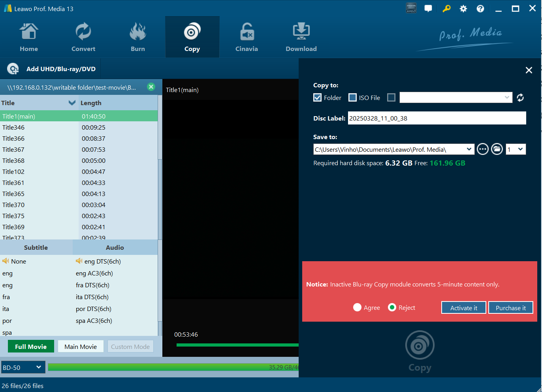Click the key activation icon
542x392 pixels.
point(446,8)
